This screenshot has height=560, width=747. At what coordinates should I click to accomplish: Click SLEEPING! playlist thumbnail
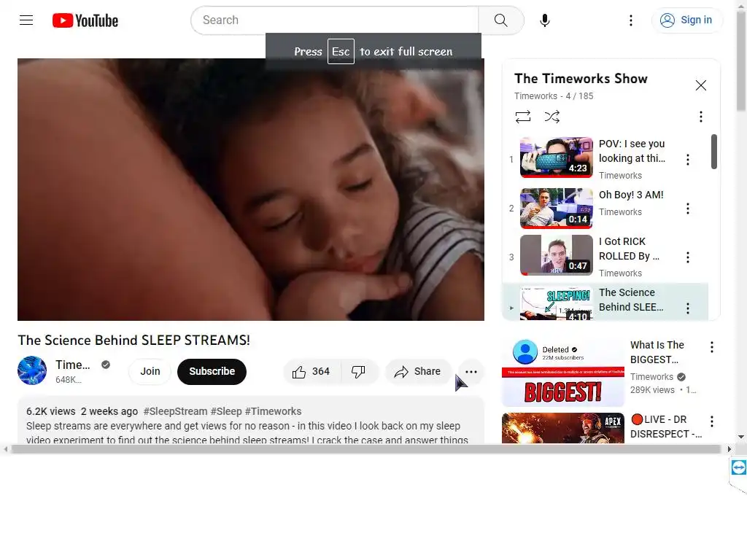556,303
